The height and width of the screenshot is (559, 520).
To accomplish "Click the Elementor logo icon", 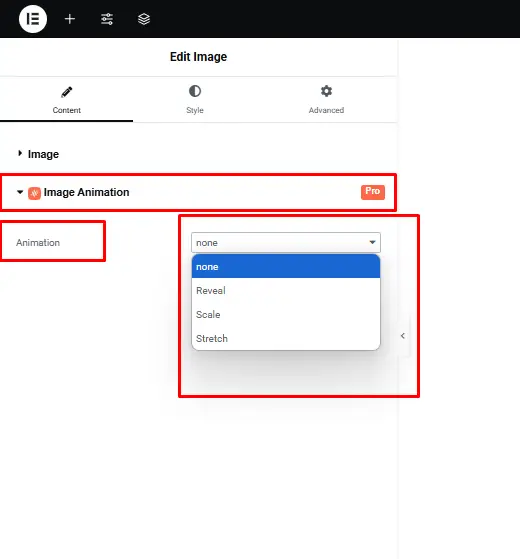I will tap(33, 19).
